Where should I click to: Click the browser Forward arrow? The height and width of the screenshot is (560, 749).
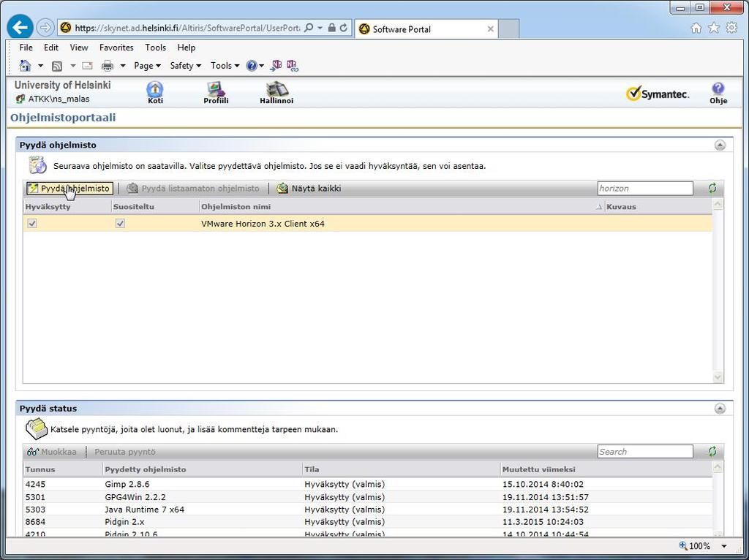pos(45,28)
